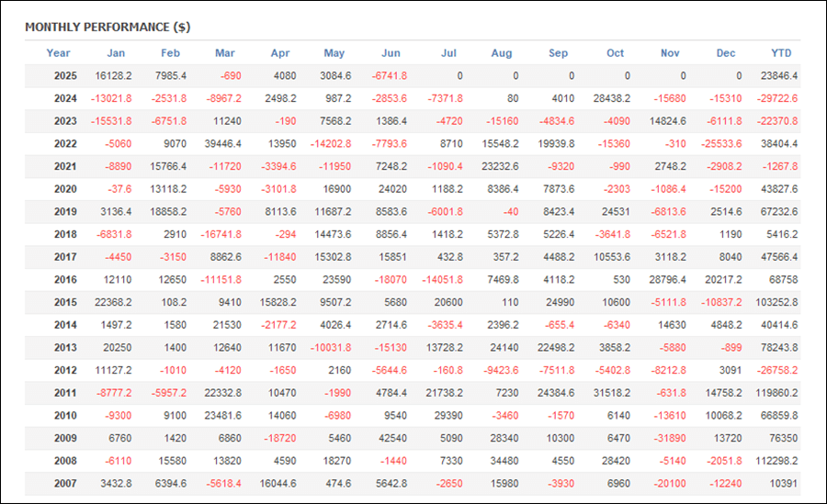The height and width of the screenshot is (504, 827).
Task: Click the 2015 YTD value 103252.8
Action: pyautogui.click(x=776, y=303)
